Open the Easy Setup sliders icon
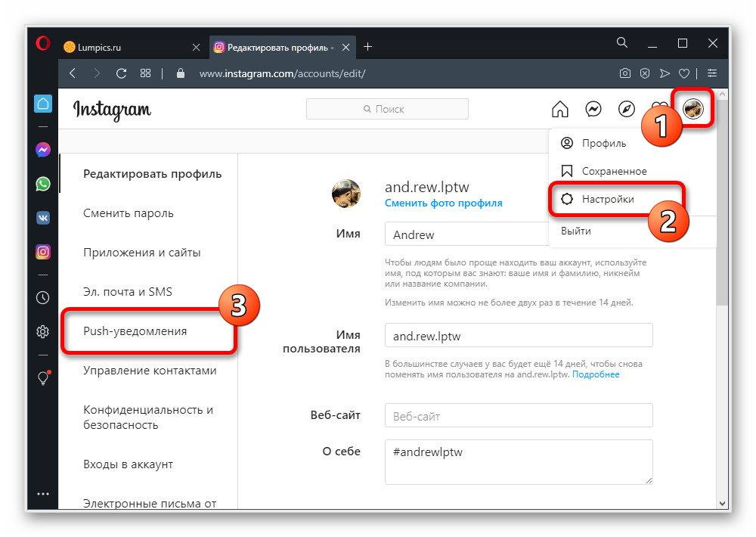Screen dimensions: 756x537 712,73
